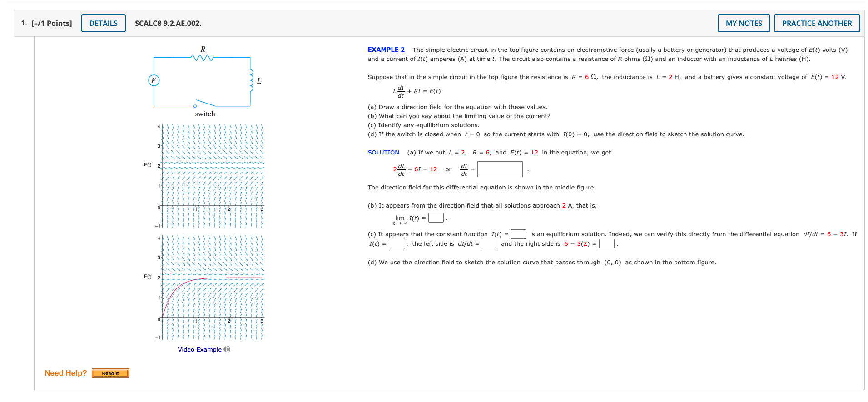Viewport: 868px width, 402px height.
Task: Open MY NOTES
Action: coord(744,23)
